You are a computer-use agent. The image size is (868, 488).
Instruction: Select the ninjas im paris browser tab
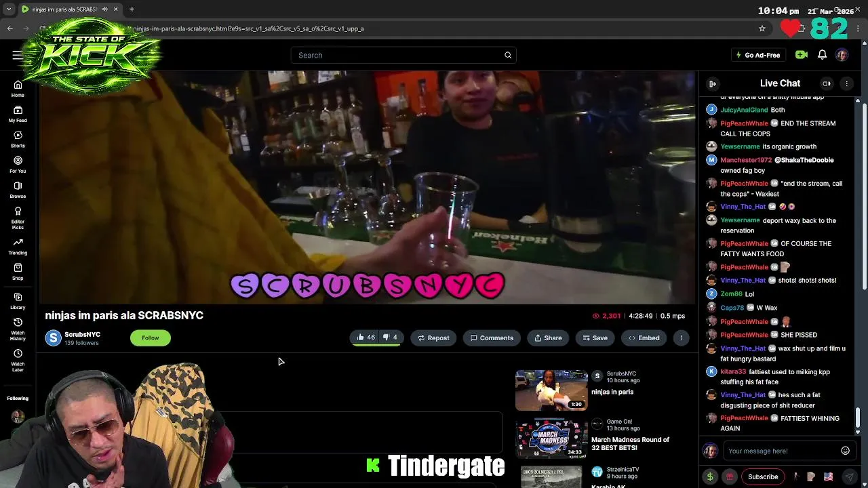[x=70, y=9]
